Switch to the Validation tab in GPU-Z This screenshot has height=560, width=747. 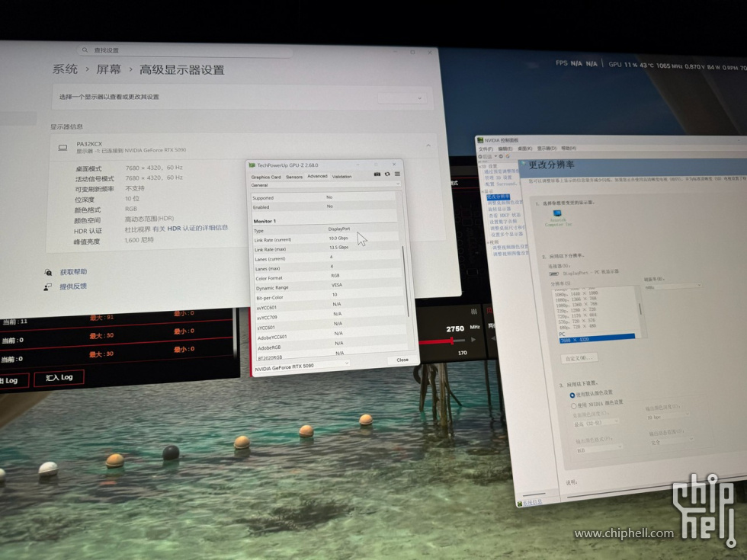[342, 177]
